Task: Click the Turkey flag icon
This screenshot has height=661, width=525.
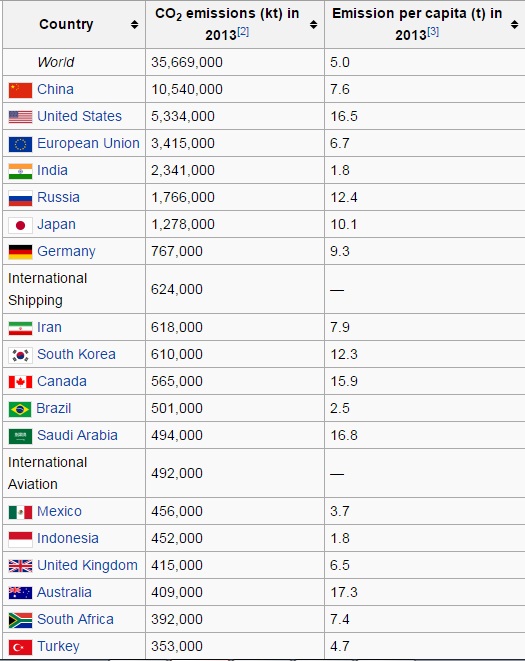Action: tap(20, 647)
